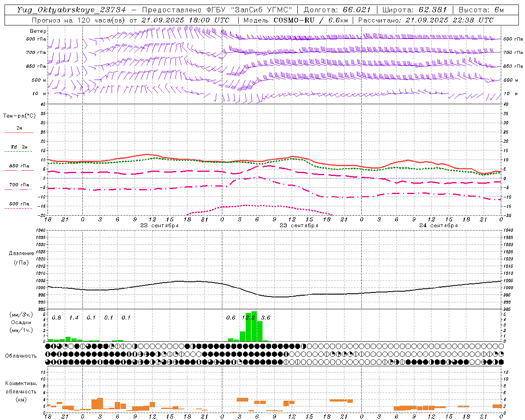
Task: Click the tallest green precipitation bar
Action: pyautogui.click(x=254, y=326)
